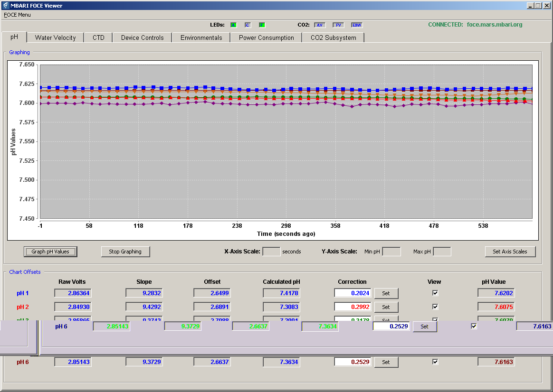This screenshot has height=392, width=553.
Task: Click the green LED F indicator
Action: tap(262, 25)
